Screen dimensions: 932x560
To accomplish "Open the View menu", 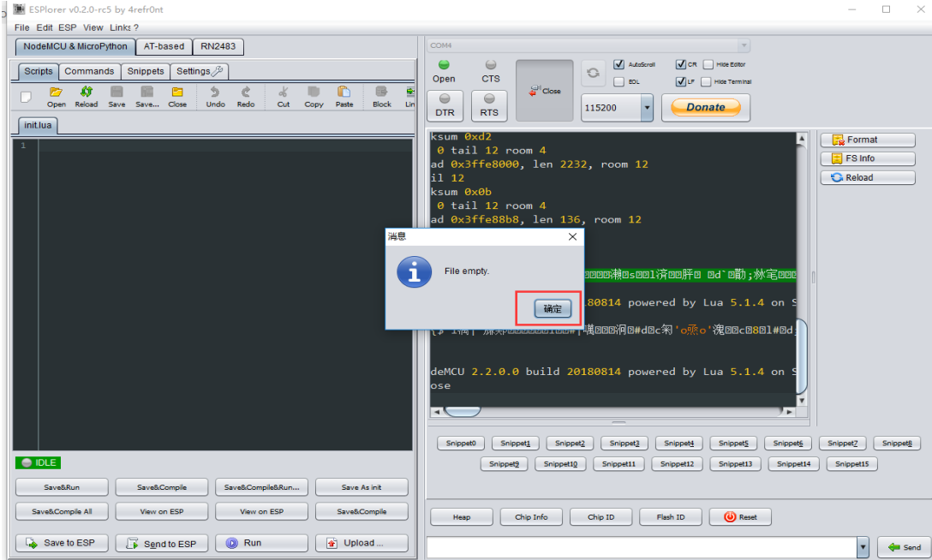I will pyautogui.click(x=93, y=27).
